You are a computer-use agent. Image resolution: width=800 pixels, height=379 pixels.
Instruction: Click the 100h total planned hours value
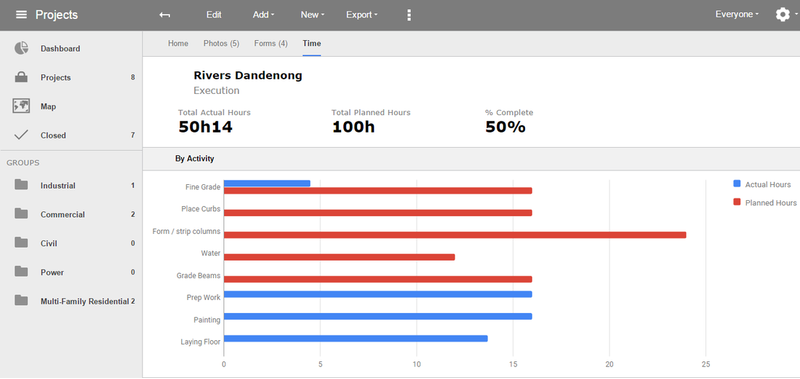353,127
